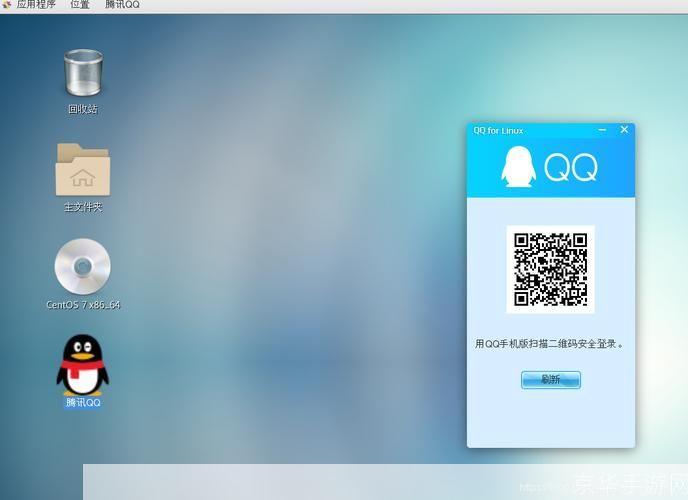Launch the 腾讯QQ penguin desktop icon

[82, 365]
